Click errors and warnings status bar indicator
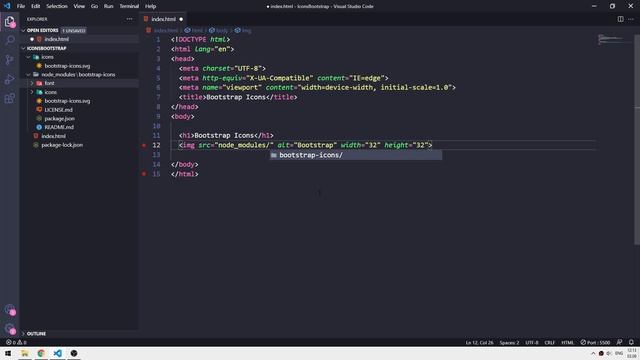Screen dimensions: 640x360 coord(16,342)
